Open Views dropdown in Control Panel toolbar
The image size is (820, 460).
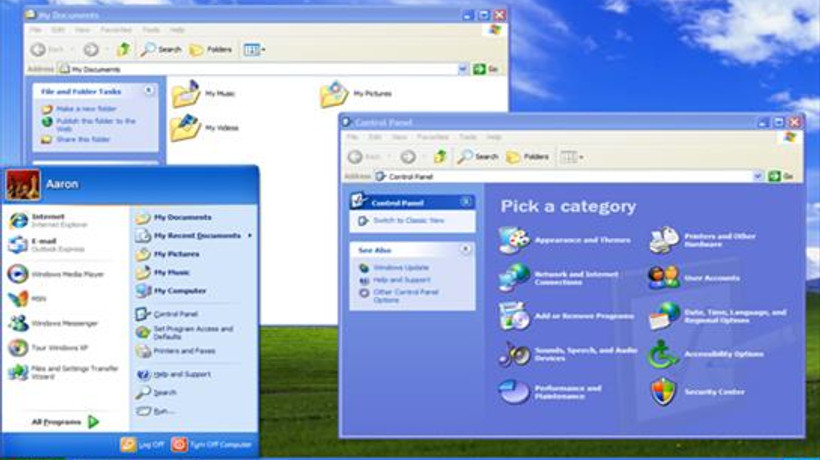tap(572, 156)
